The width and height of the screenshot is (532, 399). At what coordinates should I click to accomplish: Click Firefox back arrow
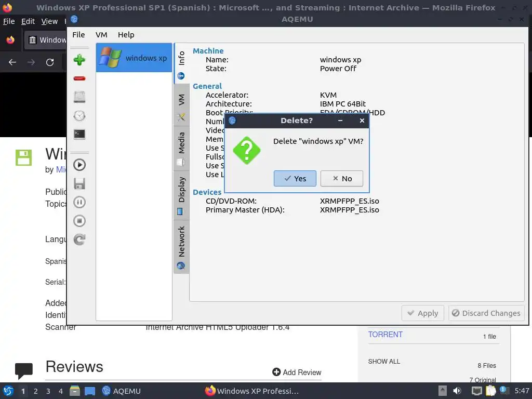(12, 62)
